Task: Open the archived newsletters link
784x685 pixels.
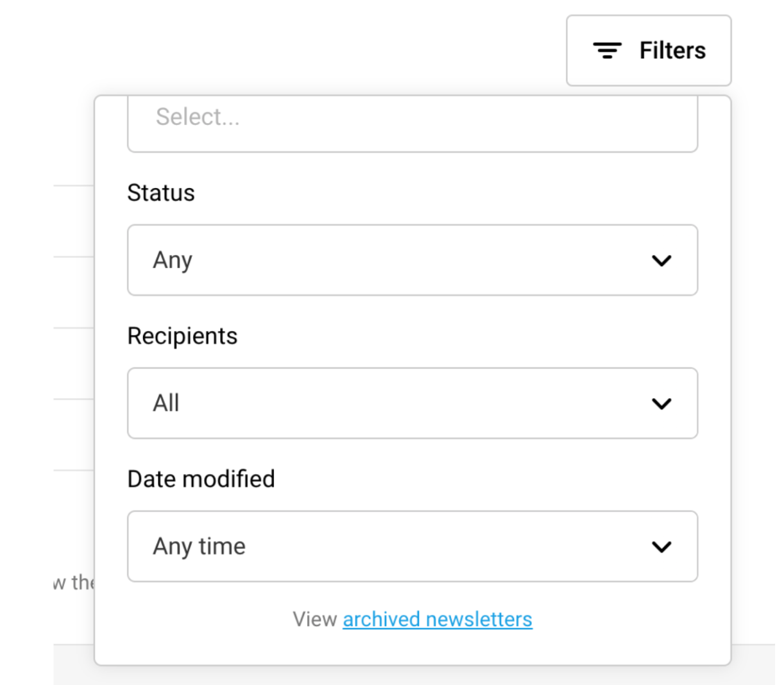Action: pyautogui.click(x=438, y=619)
